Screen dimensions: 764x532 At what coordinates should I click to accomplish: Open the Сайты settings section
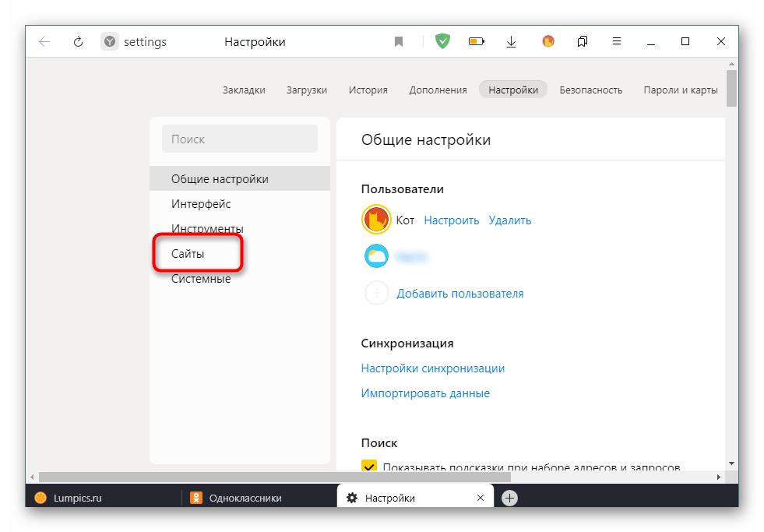[x=188, y=254]
